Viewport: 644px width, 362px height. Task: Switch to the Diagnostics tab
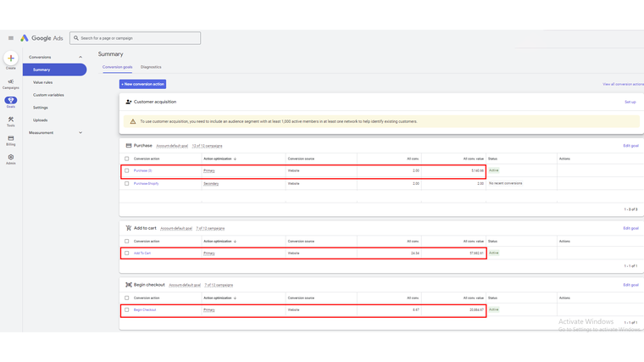pyautogui.click(x=151, y=67)
